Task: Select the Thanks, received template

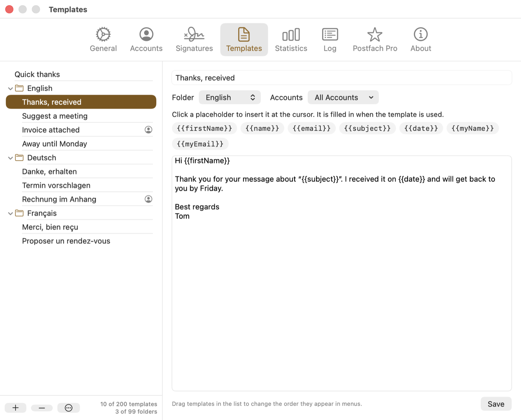Action: (x=81, y=102)
